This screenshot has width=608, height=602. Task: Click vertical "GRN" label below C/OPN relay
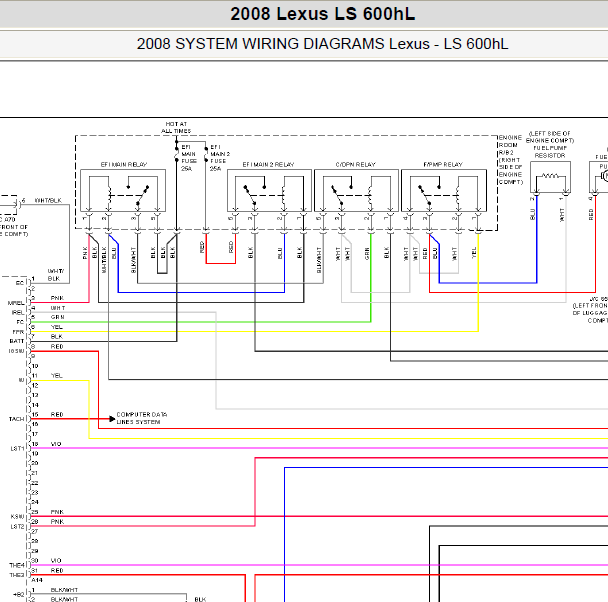click(367, 254)
